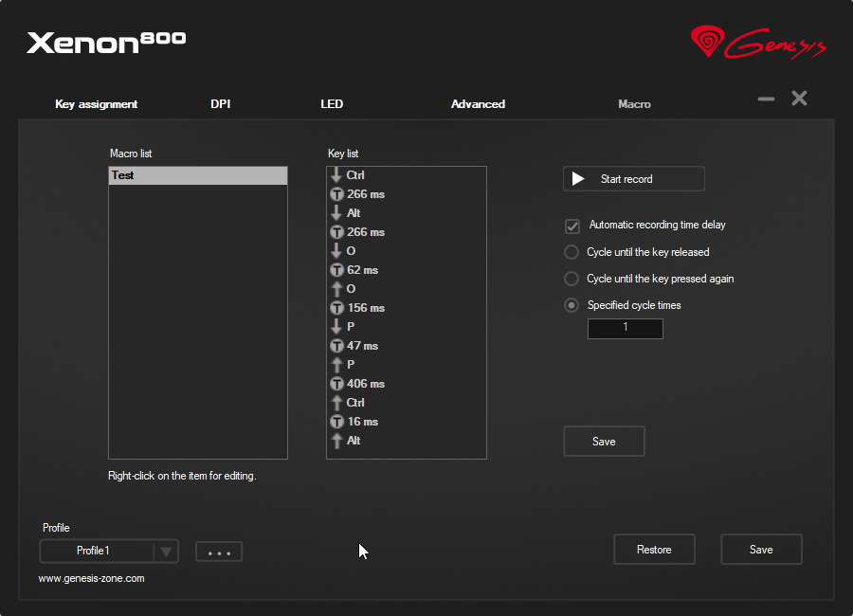Click the timer icon beside first 266 ms

point(336,194)
